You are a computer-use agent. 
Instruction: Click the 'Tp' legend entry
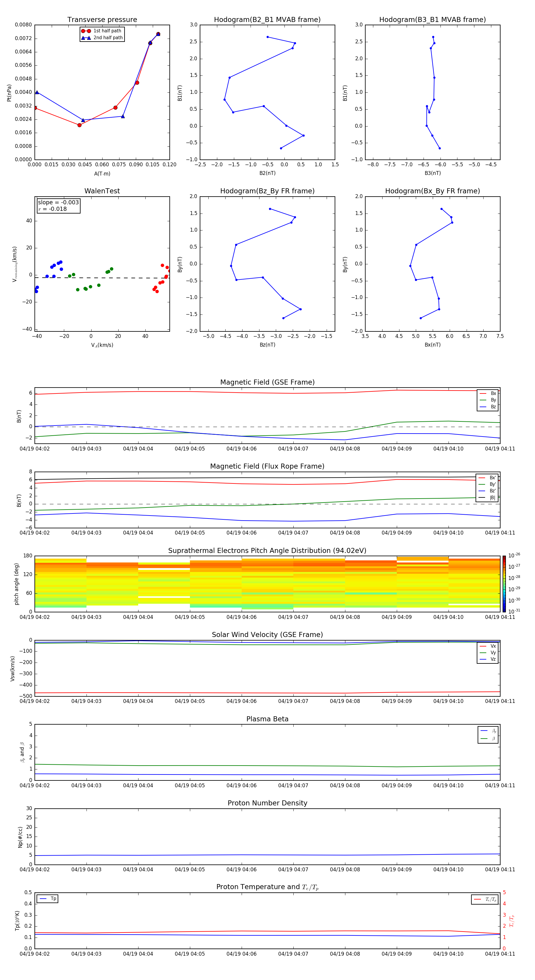(x=48, y=899)
